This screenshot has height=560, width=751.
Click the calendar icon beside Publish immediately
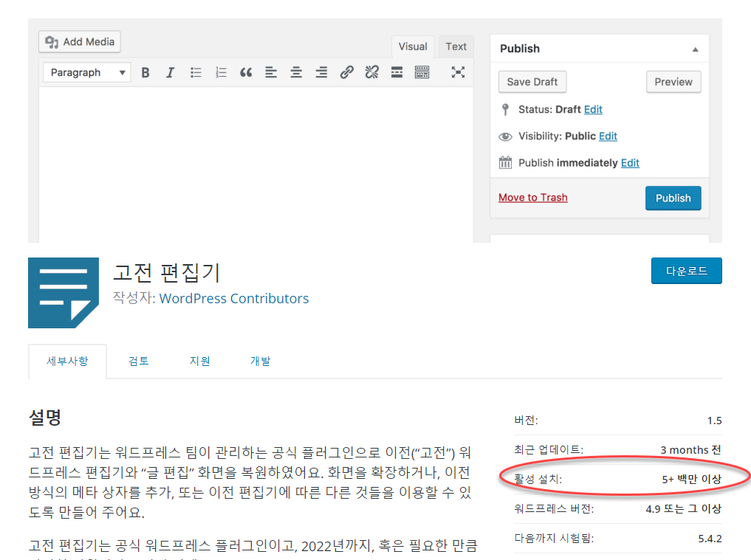click(505, 163)
